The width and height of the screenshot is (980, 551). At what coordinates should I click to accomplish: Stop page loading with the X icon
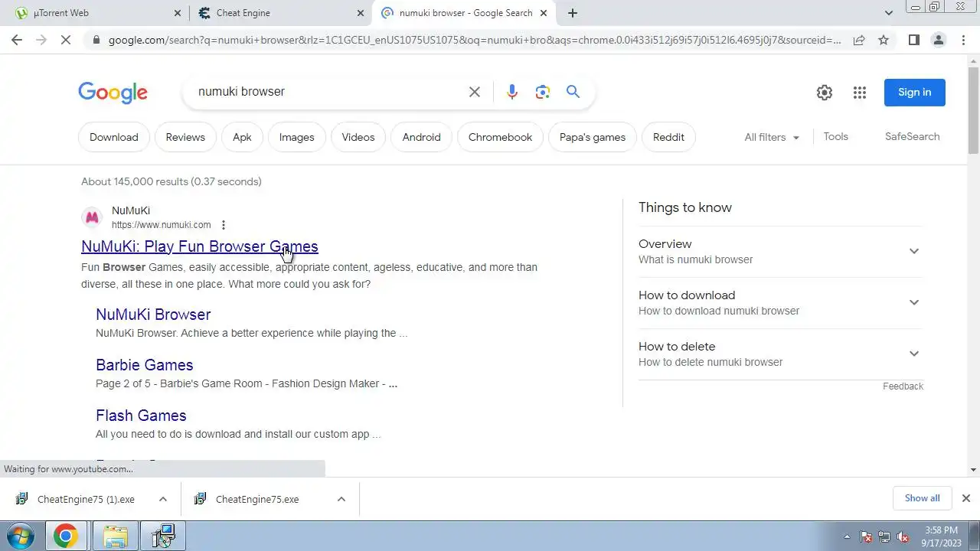(66, 40)
